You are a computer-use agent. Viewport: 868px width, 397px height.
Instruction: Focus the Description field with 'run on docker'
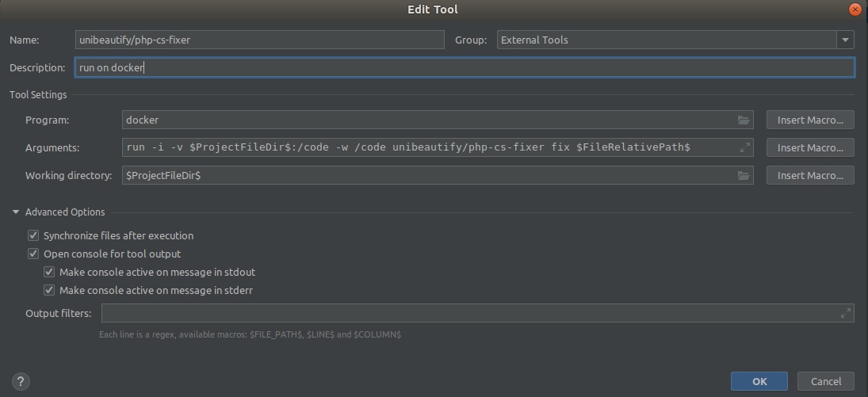pos(464,68)
